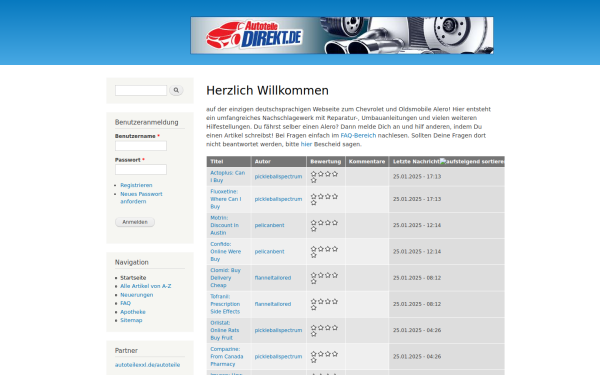Screen dimensions: 600x375
Task: Click second rating star in Tofranil row
Action: point(321,301)
